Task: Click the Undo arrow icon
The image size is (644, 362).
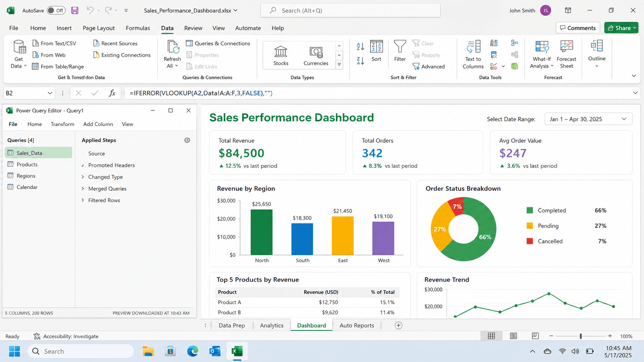Action: pos(90,10)
